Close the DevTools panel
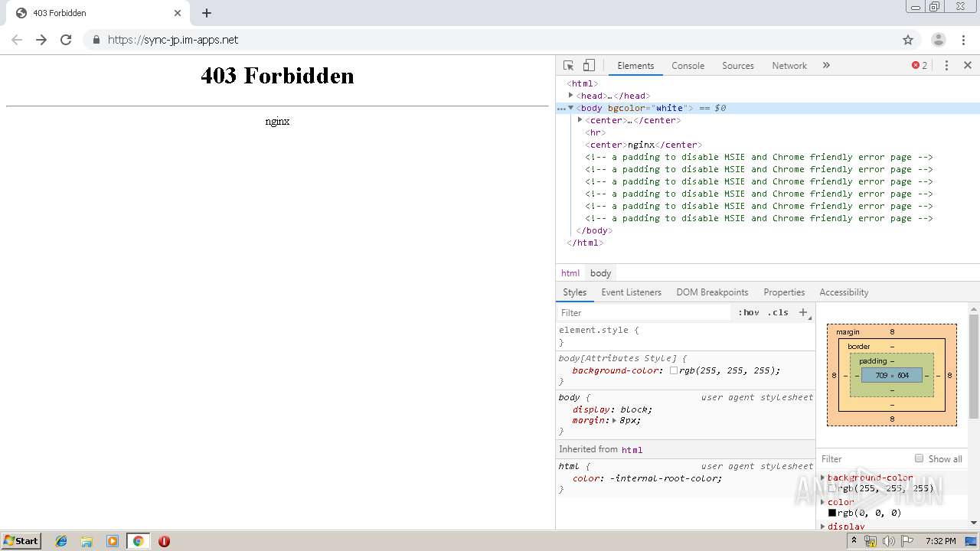 (968, 66)
